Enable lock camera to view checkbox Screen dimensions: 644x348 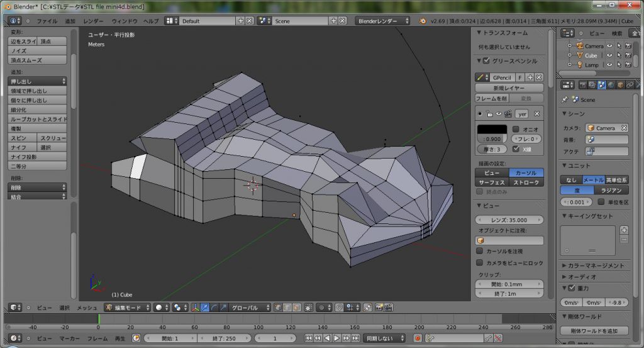(479, 263)
